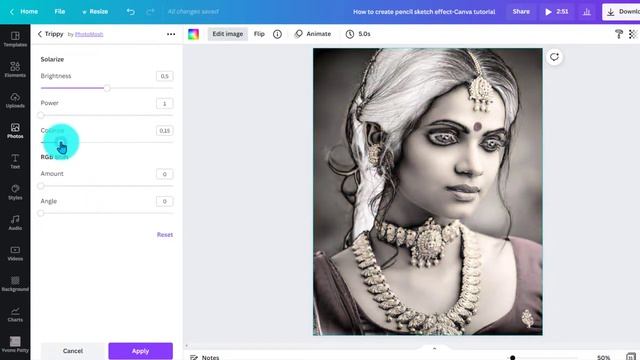Click the Amount value field

164,174
